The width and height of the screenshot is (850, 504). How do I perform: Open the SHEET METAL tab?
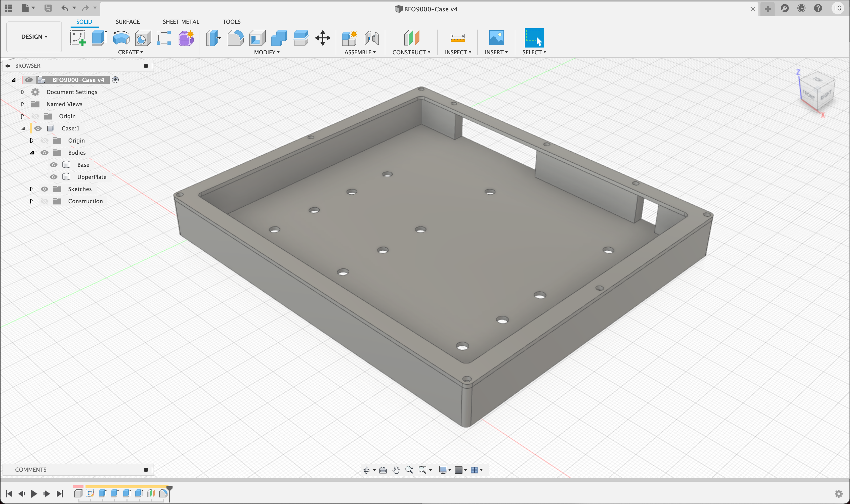(x=181, y=22)
